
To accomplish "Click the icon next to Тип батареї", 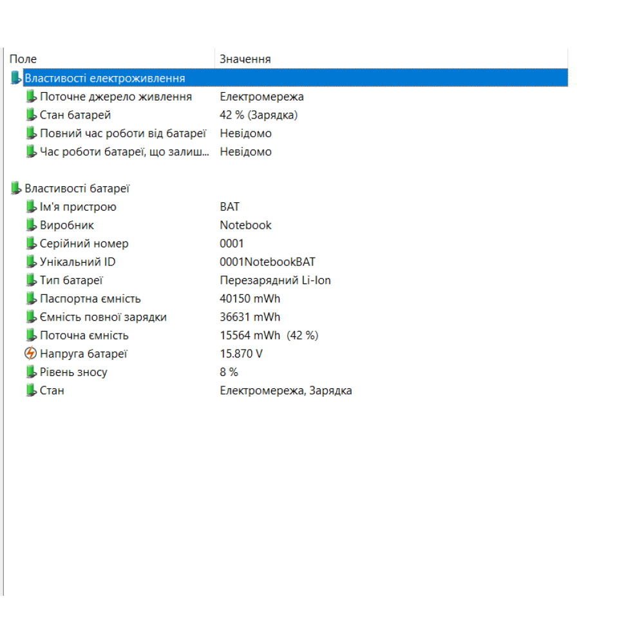I will [31, 280].
